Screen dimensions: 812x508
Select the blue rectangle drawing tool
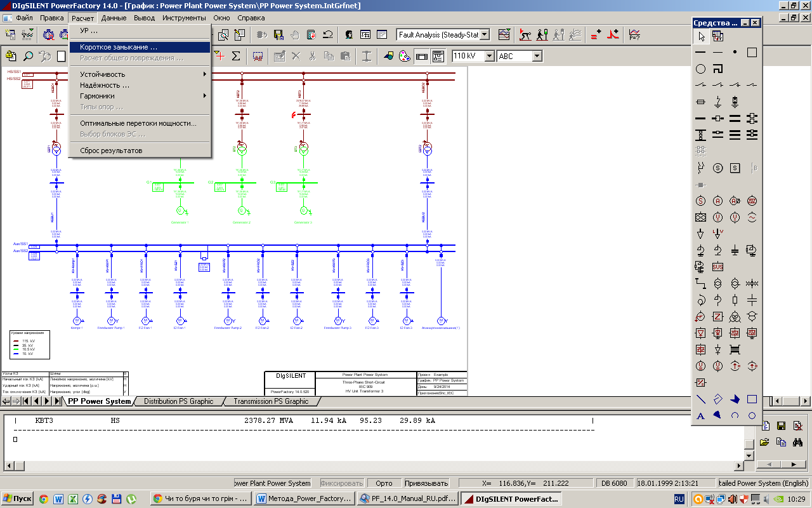tap(752, 399)
